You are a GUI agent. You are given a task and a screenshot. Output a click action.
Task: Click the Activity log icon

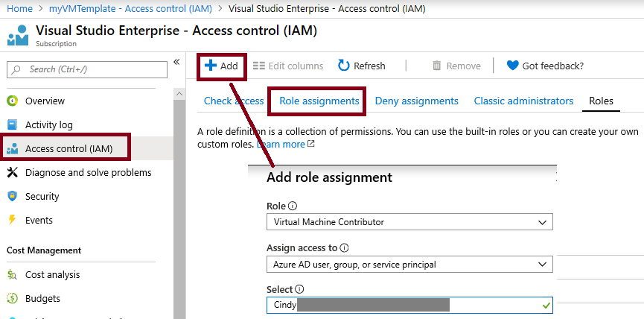13,124
